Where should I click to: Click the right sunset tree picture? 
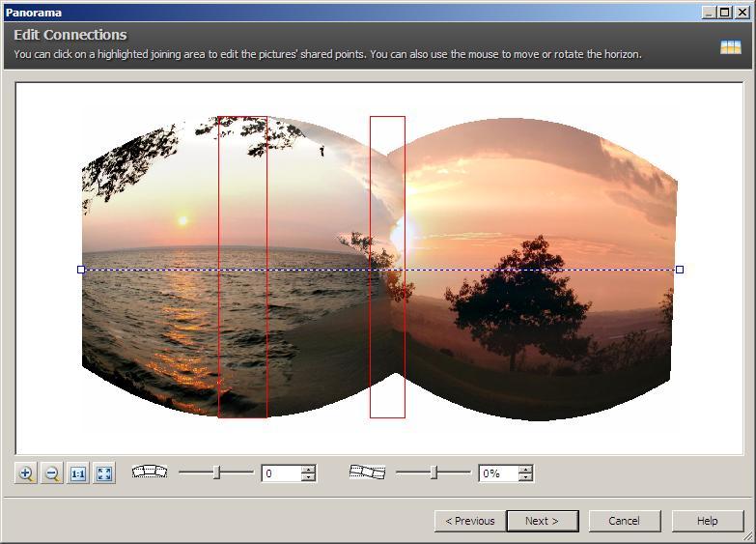(535, 270)
